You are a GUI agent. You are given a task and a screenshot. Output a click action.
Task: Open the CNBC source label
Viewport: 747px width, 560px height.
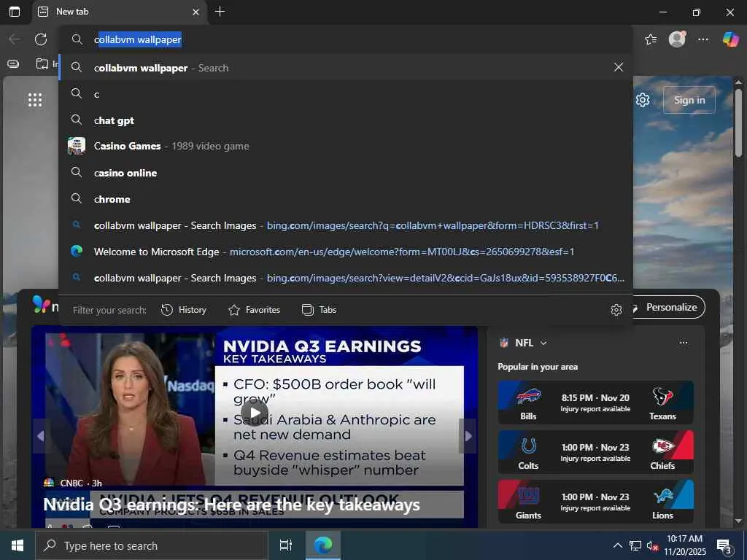(x=72, y=483)
